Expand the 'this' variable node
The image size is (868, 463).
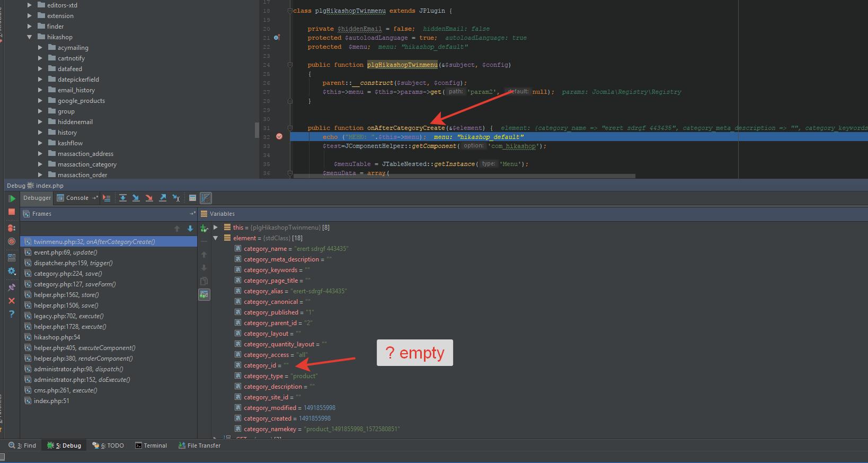pos(216,228)
